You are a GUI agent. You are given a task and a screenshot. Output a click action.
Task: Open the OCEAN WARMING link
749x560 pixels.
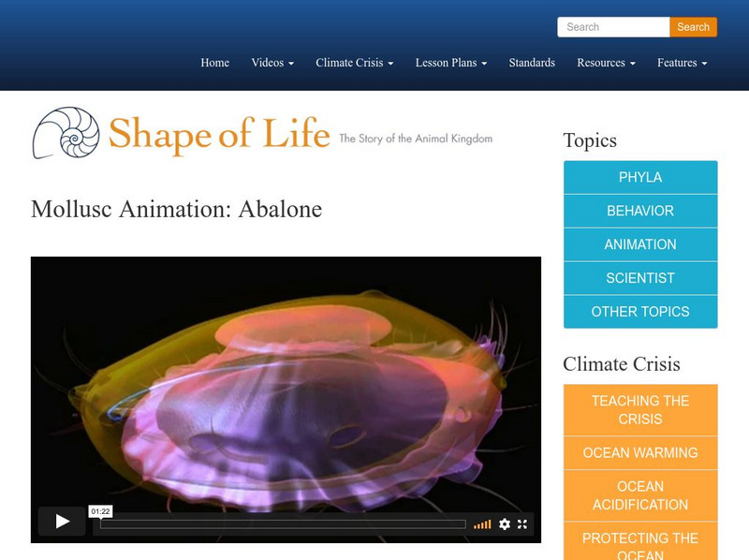(639, 452)
